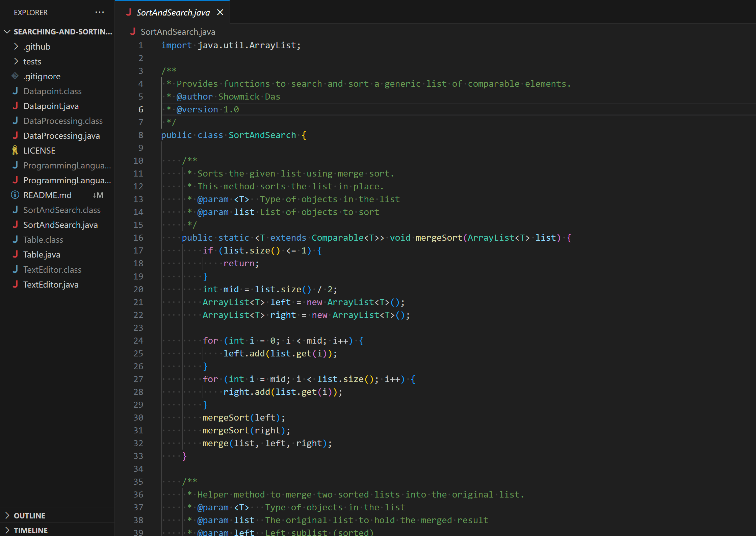Open Table.java file
Viewport: 756px width, 536px height.
[x=42, y=254]
